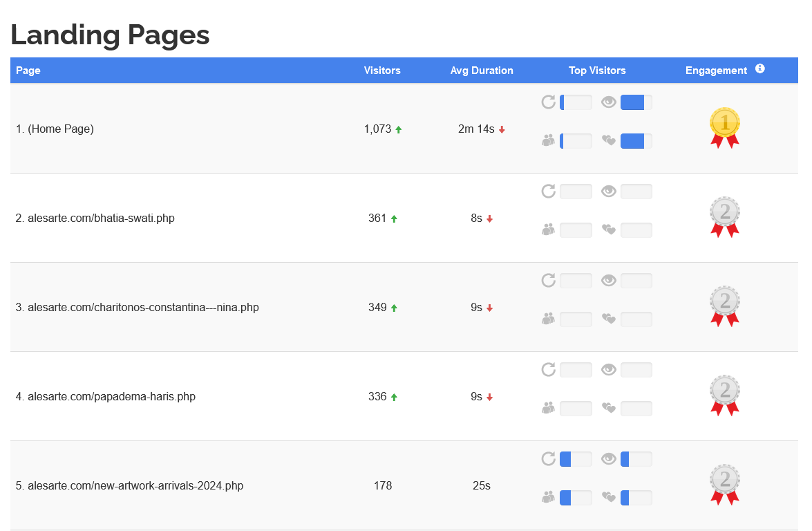Screen dimensions: 812x531
Task: Click empty page-views bar in papadema-haris row
Action: pyautogui.click(x=636, y=369)
